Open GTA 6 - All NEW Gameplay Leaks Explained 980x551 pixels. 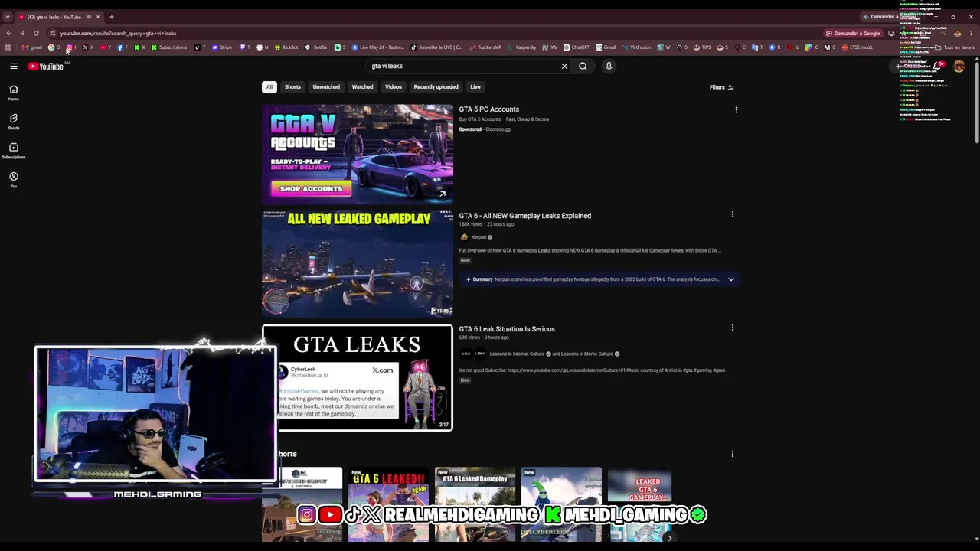click(525, 216)
